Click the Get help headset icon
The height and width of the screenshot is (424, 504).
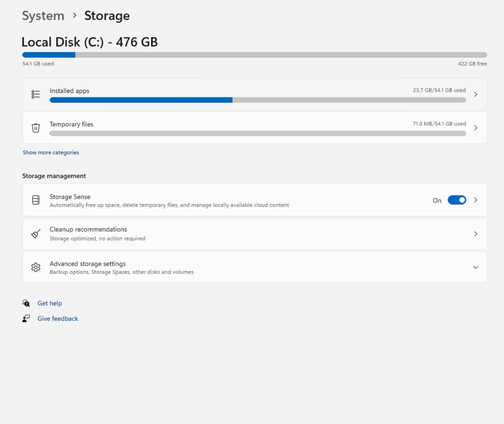pos(26,303)
